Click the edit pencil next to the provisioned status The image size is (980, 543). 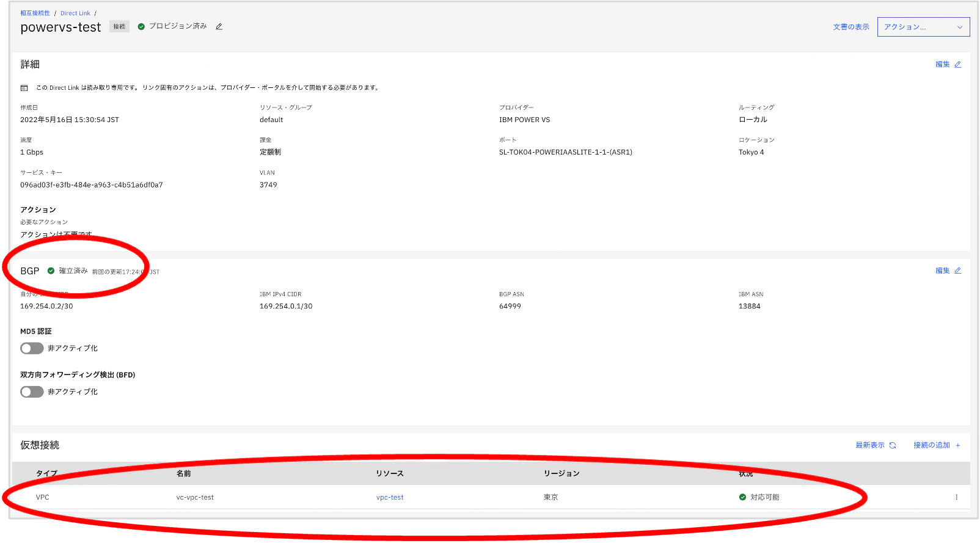pyautogui.click(x=219, y=27)
